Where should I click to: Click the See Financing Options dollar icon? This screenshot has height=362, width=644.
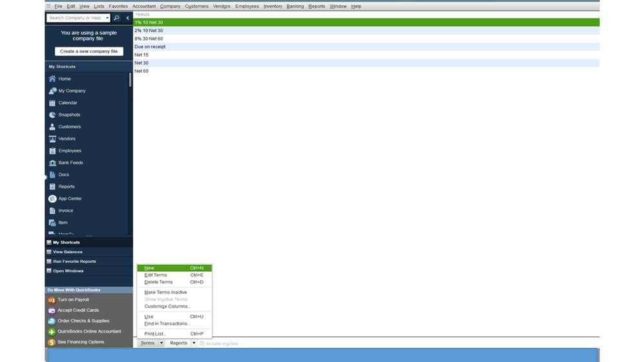[52, 342]
